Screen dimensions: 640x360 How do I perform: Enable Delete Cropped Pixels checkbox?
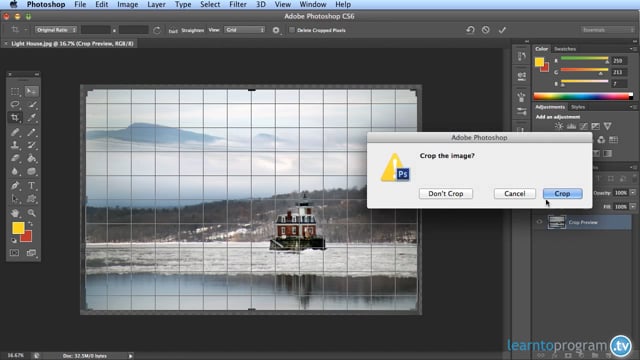(x=292, y=30)
